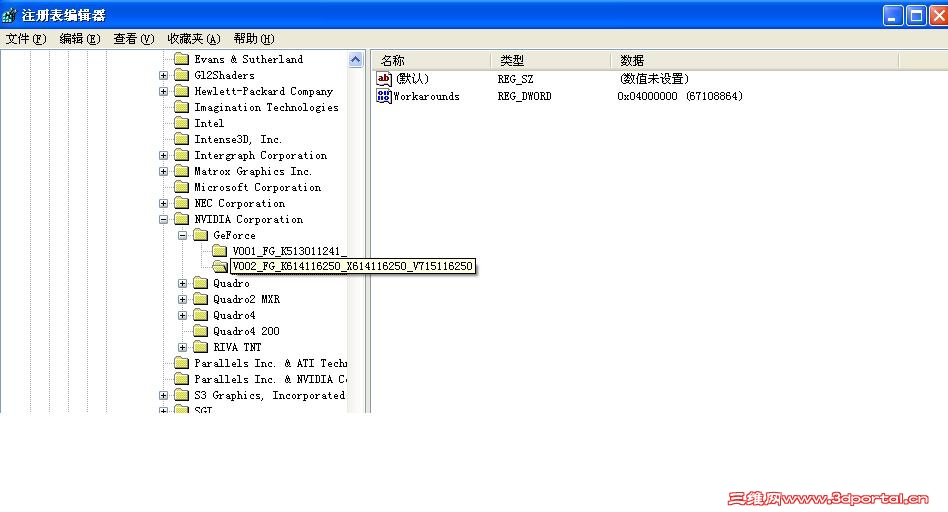Click the Matrox Graphics Inc. folder icon
Screen dimensions: 948x512
click(181, 171)
